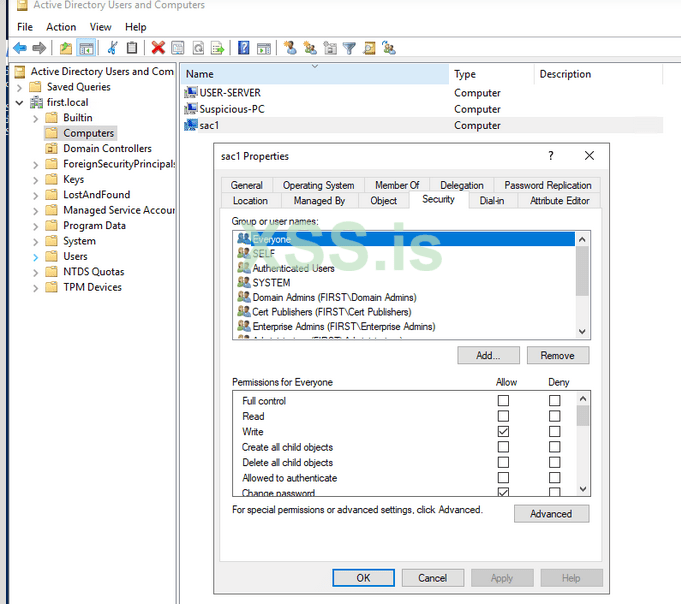Screen dimensions: 681x604
Task: Expand the Program Data container
Action: point(36,226)
